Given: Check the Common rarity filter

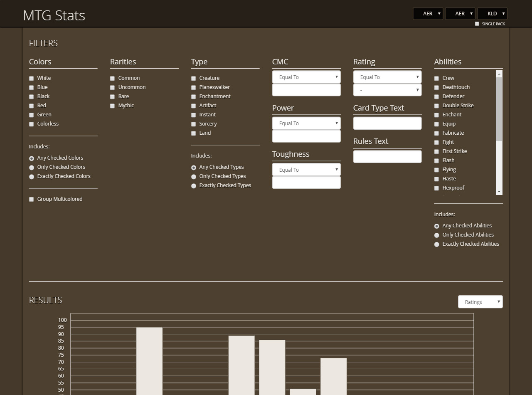Looking at the screenshot, I should point(113,78).
